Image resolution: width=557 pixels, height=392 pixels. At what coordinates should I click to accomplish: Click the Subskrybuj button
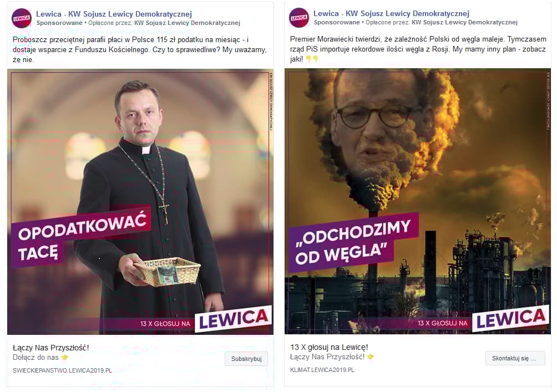click(246, 359)
